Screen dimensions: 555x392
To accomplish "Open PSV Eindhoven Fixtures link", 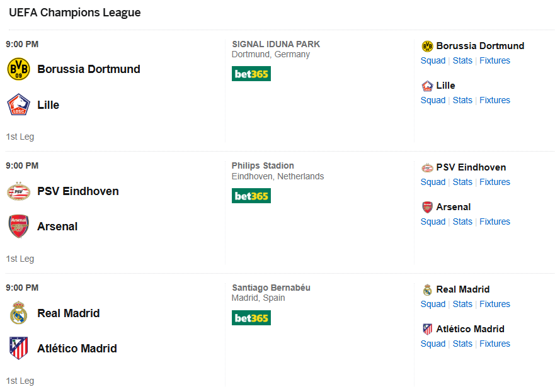I will (x=495, y=182).
